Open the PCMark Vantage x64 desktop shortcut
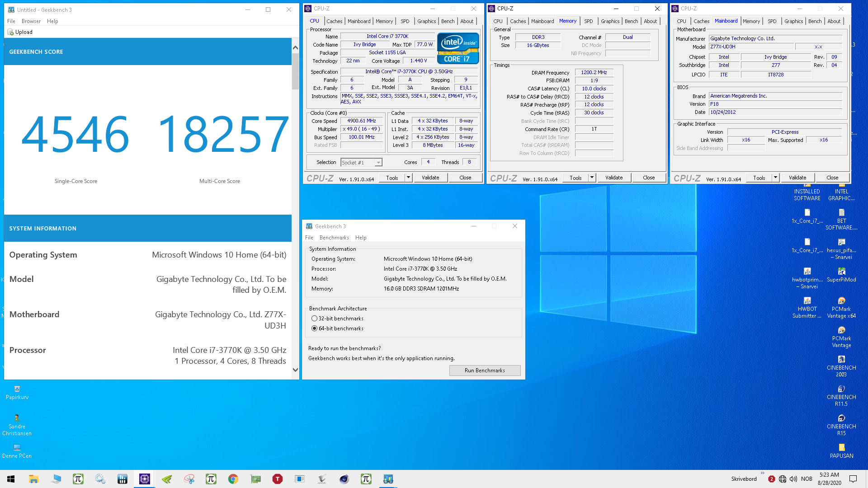Image resolution: width=868 pixels, height=488 pixels. [841, 307]
